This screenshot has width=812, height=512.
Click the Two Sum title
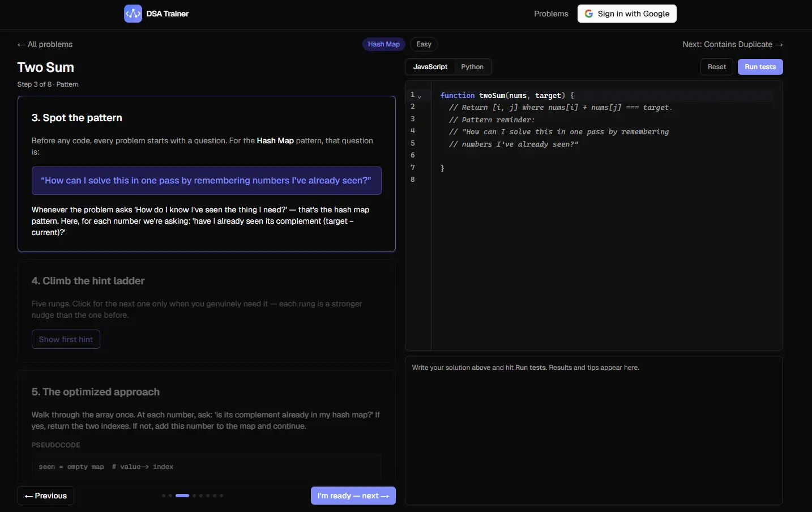click(46, 67)
